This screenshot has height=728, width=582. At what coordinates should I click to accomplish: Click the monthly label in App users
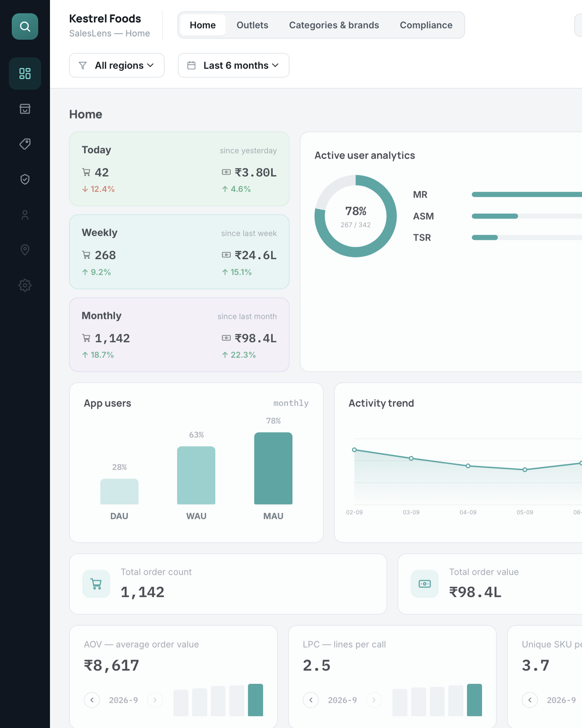291,403
